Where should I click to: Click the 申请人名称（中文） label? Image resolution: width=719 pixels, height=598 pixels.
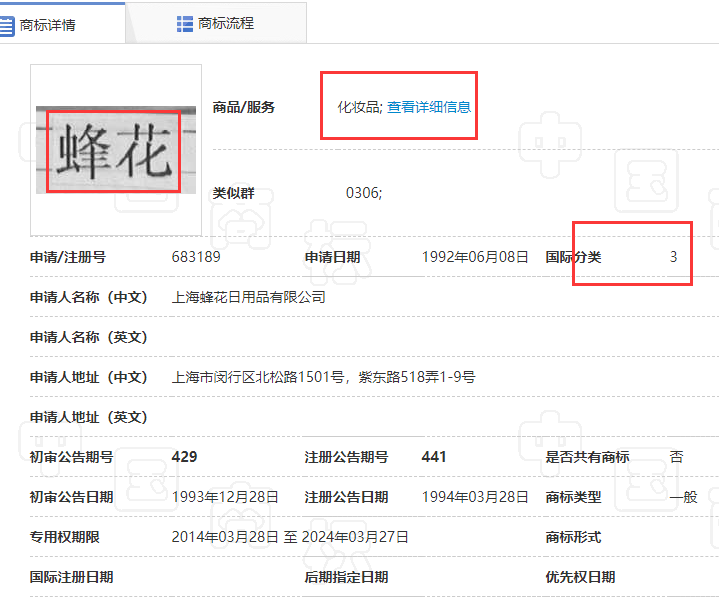tap(88, 297)
